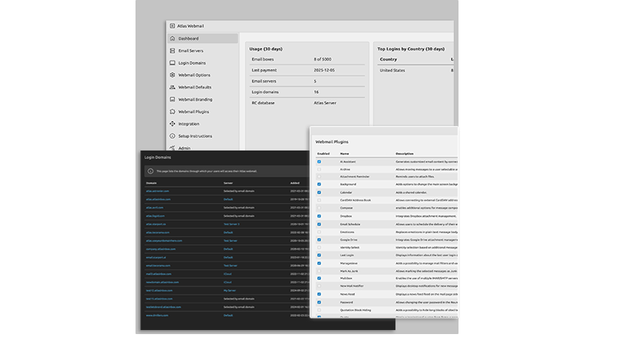Enable the Attachment Reminder plugin checkbox
Image resolution: width=620 pixels, height=364 pixels.
click(319, 176)
